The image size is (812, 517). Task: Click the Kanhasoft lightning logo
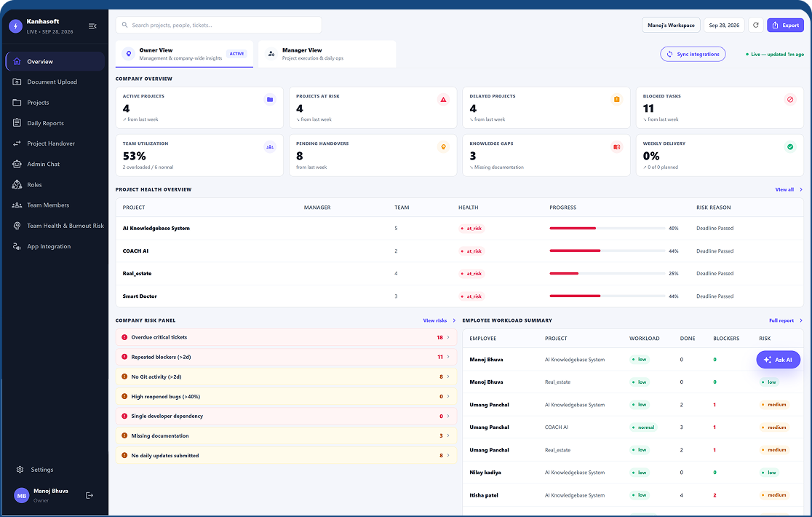click(16, 26)
